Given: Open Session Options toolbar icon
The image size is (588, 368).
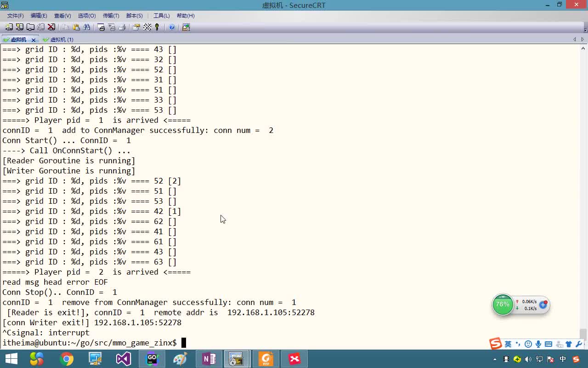Looking at the screenshot, I should [136, 27].
